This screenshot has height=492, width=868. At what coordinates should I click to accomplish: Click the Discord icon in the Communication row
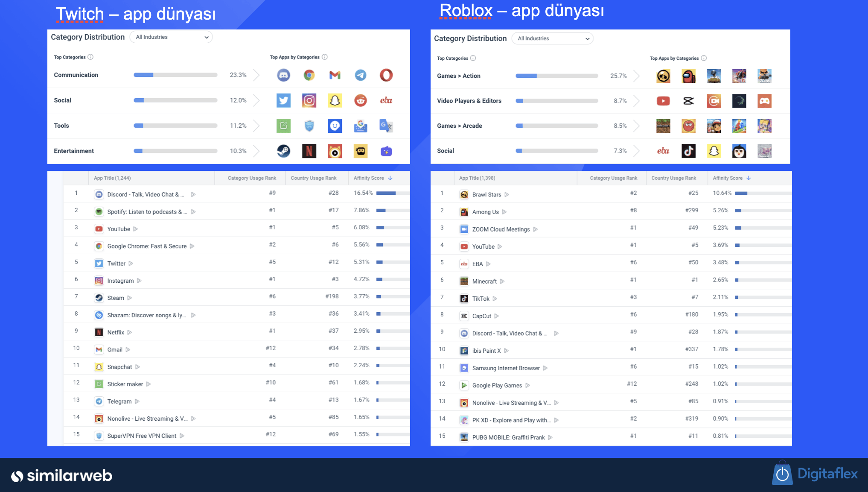point(283,75)
